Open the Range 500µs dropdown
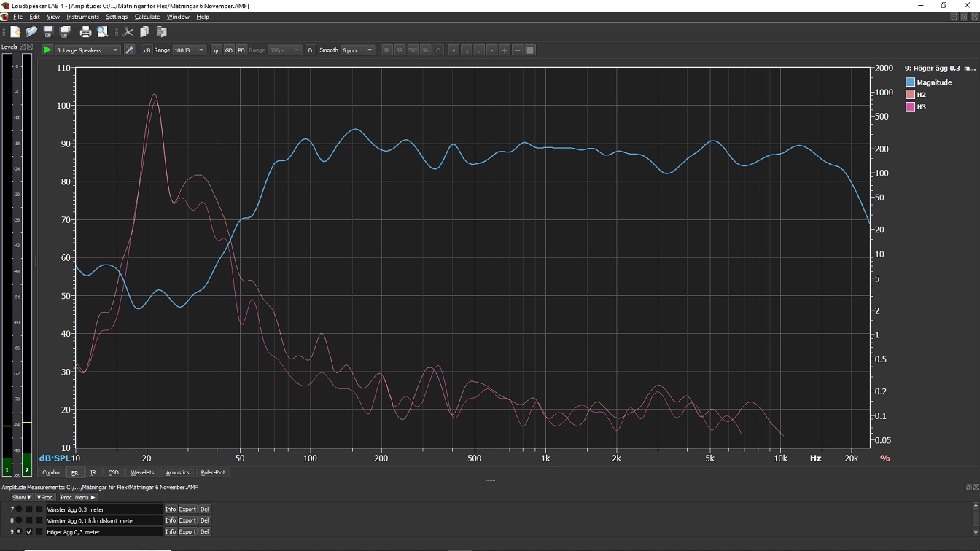Viewport: 980px width, 551px height. (x=284, y=50)
